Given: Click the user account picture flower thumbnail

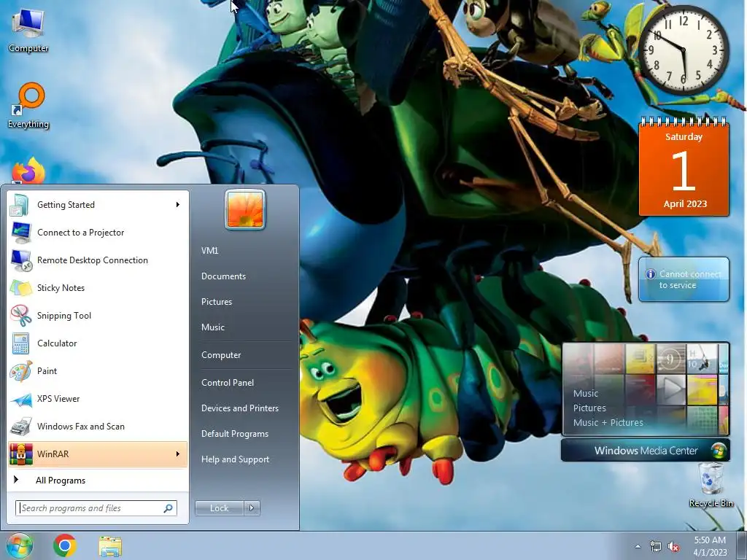Looking at the screenshot, I should [x=245, y=209].
